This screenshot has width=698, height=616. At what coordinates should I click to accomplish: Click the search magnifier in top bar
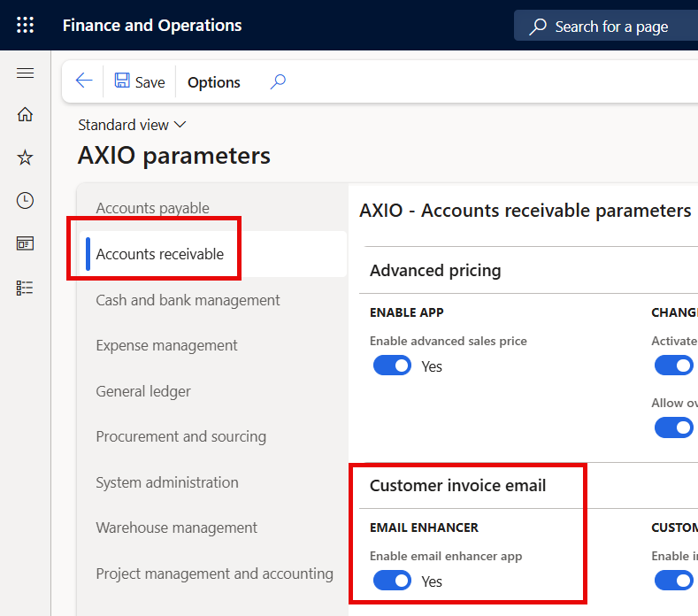pos(538,27)
